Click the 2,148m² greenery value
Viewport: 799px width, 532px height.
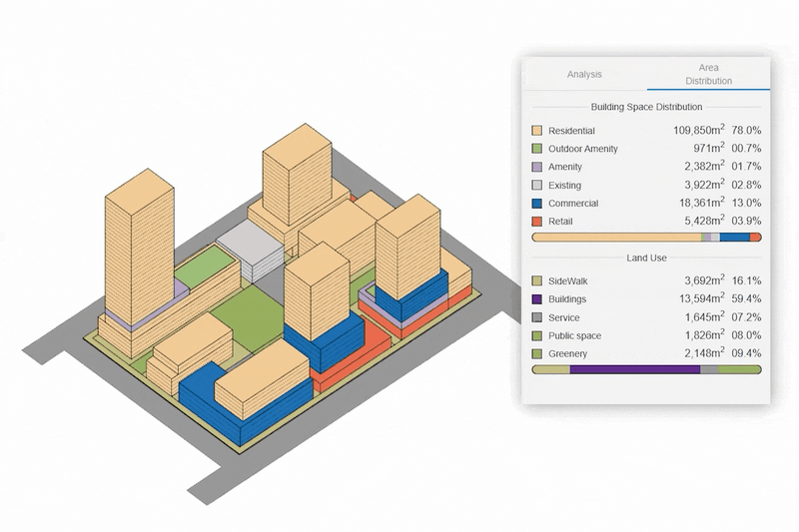click(x=704, y=352)
